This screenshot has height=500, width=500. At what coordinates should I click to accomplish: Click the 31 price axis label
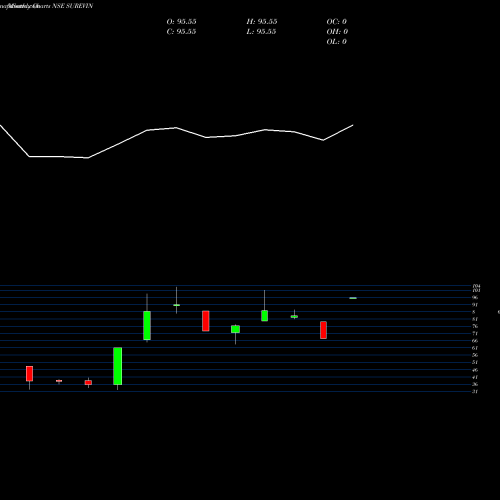tap(475, 391)
